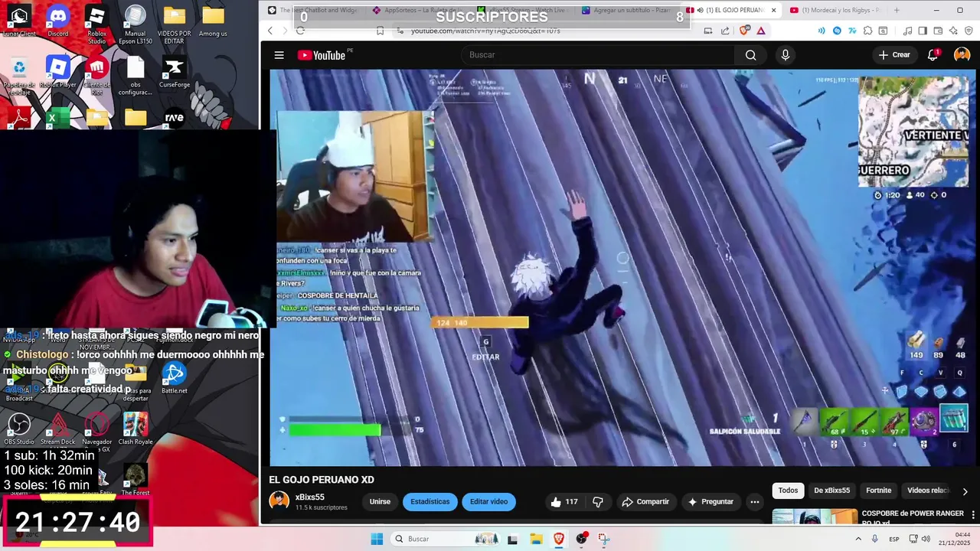Open a new browser tab

[x=897, y=10]
